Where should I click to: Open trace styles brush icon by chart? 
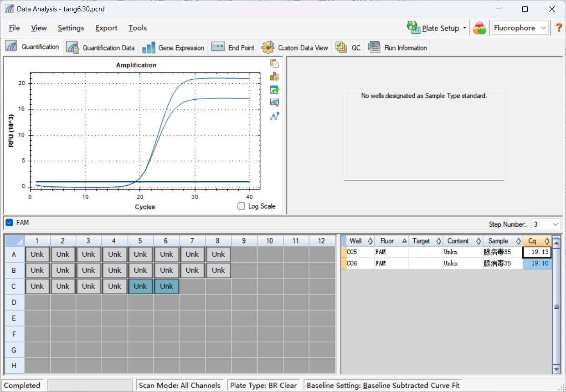[274, 103]
